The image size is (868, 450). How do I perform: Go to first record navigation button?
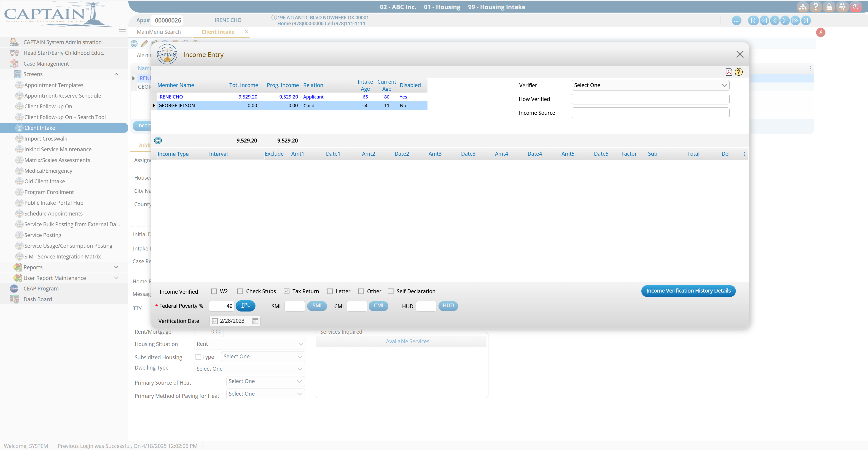753,21
